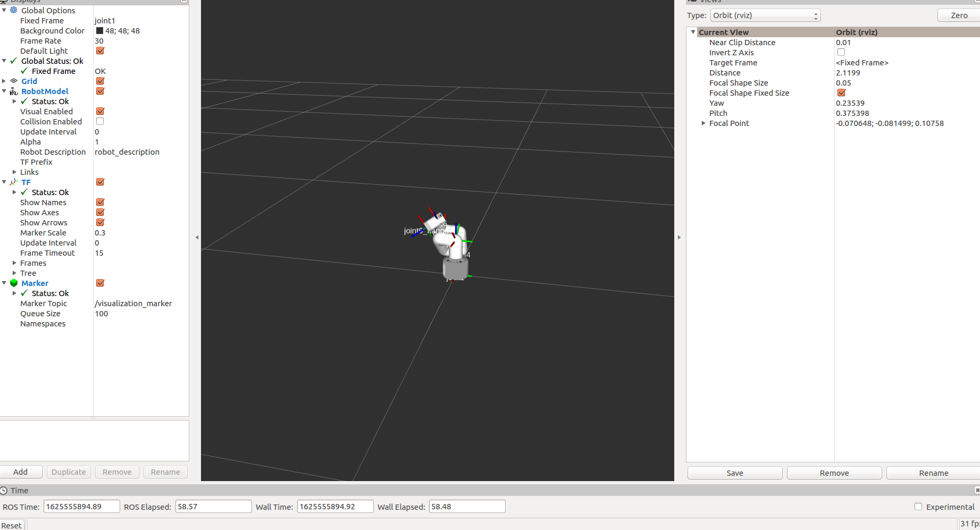Image resolution: width=980 pixels, height=530 pixels.
Task: Open the view Type dropdown
Action: pos(765,15)
